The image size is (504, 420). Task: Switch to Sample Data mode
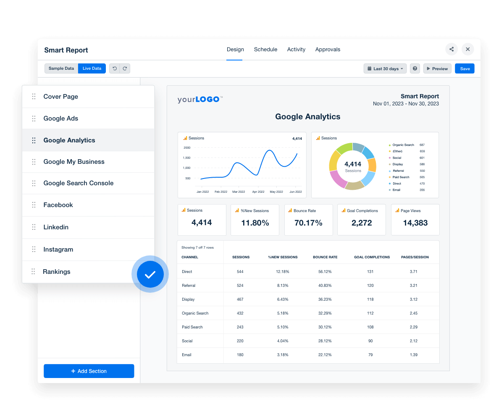(61, 68)
